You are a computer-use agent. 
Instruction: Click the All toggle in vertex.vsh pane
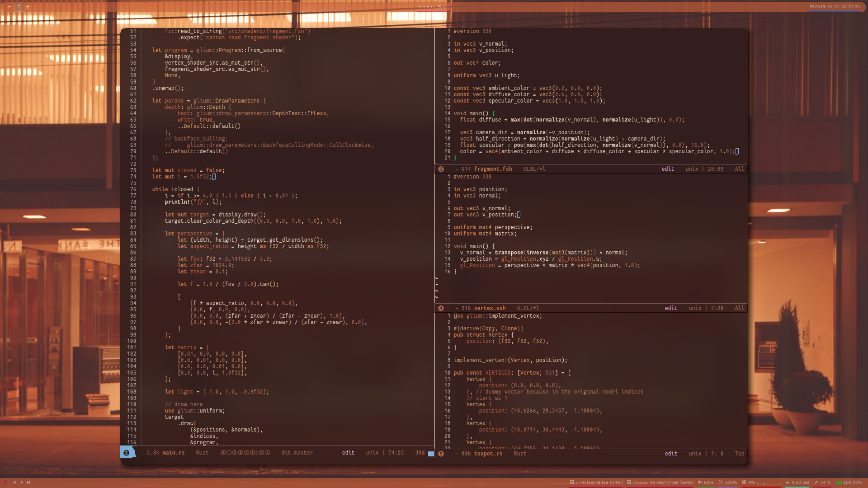pos(739,308)
